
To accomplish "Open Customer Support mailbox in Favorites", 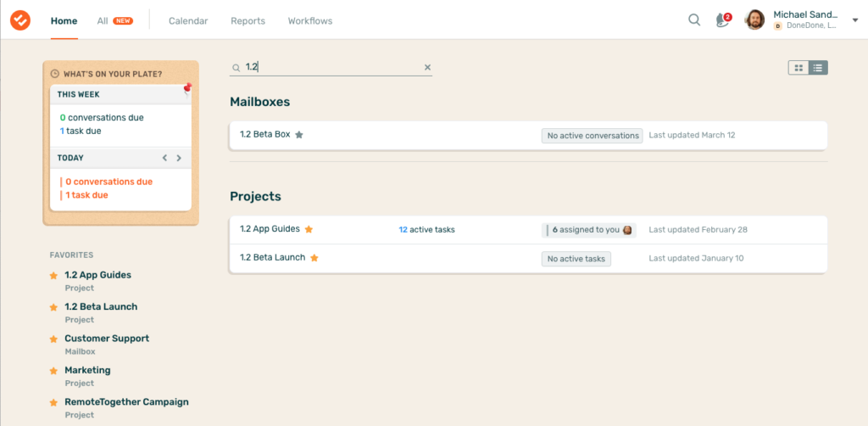I will point(107,338).
